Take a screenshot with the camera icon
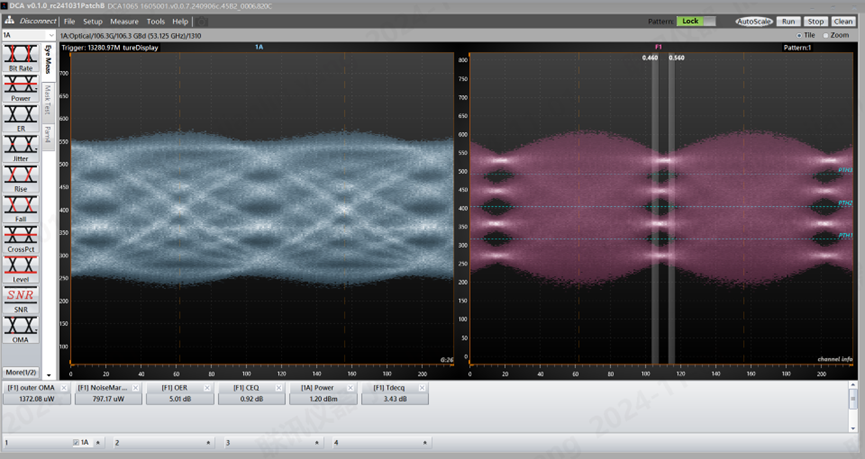 (x=202, y=21)
